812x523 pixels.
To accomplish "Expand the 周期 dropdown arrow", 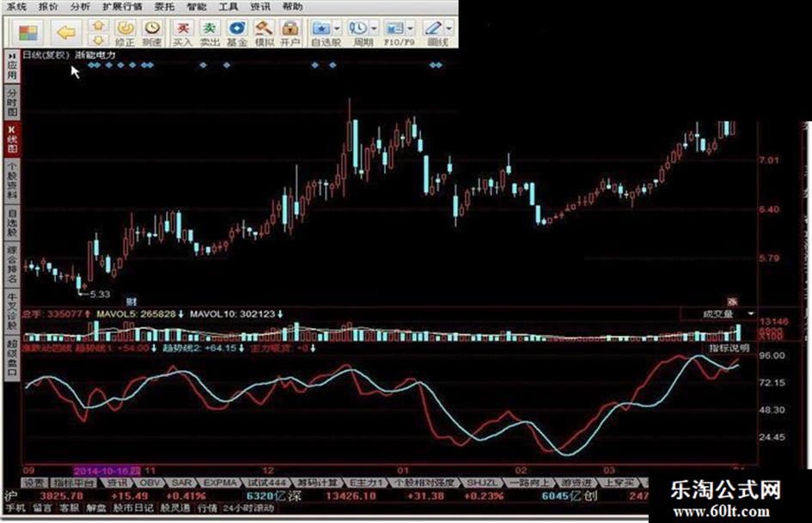I will (375, 28).
